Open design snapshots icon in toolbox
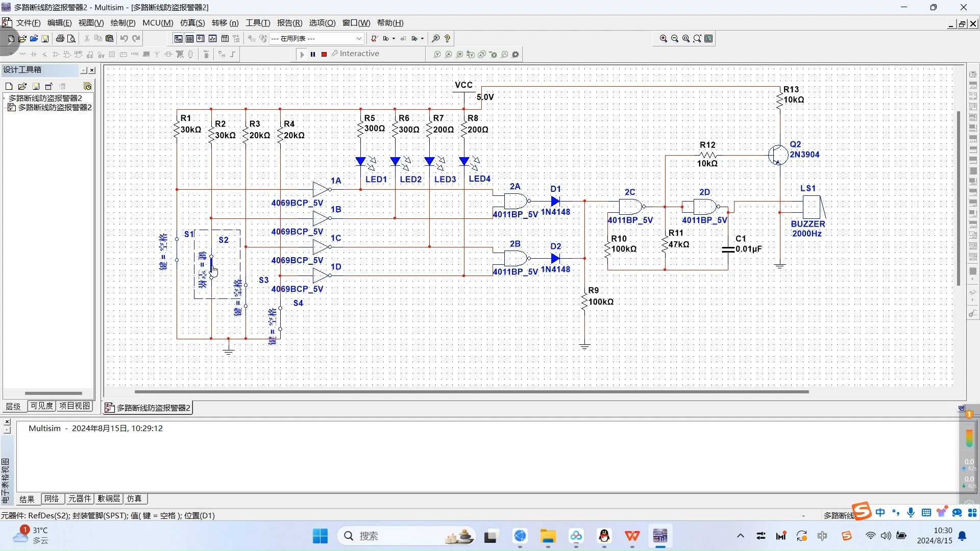Image resolution: width=980 pixels, height=551 pixels. pos(87,86)
